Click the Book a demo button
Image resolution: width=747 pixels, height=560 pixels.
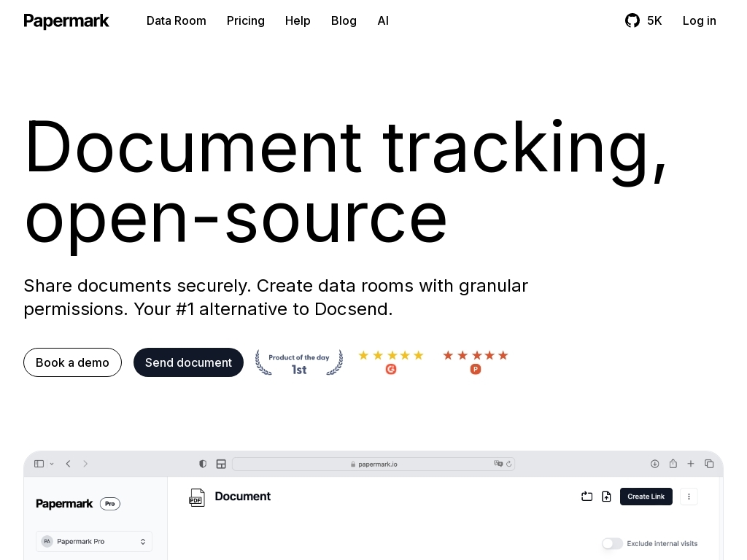point(72,362)
